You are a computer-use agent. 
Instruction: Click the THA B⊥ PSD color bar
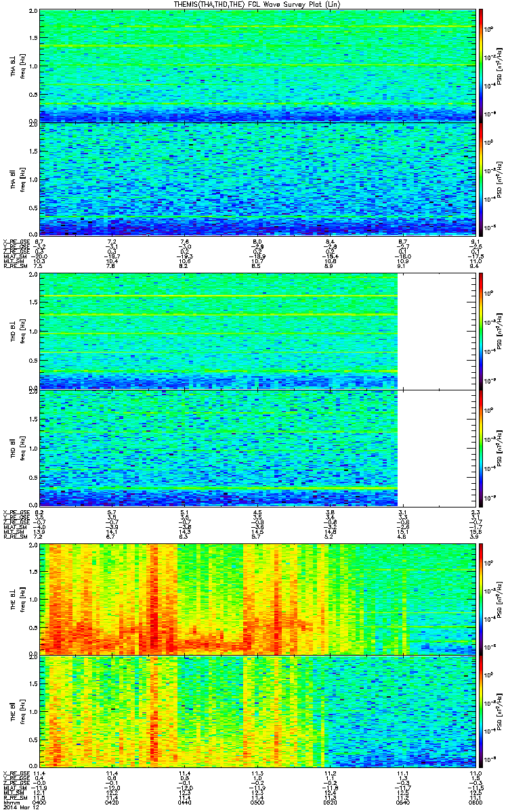click(x=481, y=66)
